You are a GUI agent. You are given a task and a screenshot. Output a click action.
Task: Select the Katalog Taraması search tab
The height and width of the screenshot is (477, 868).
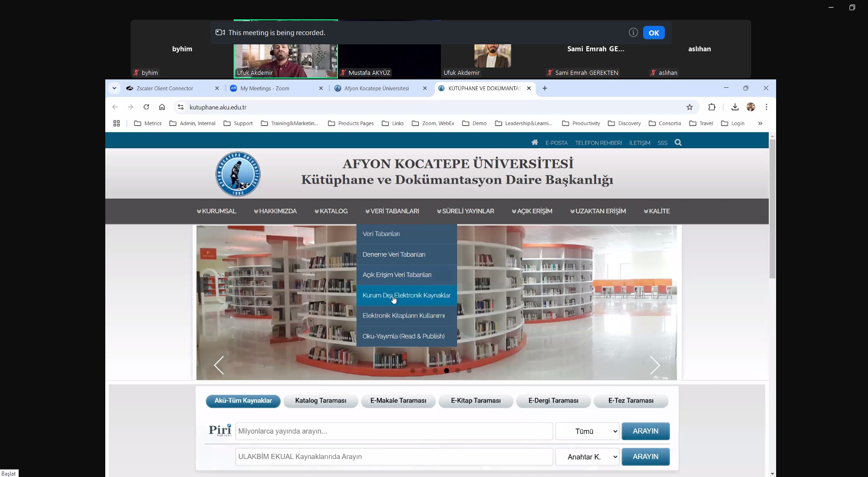tap(321, 401)
